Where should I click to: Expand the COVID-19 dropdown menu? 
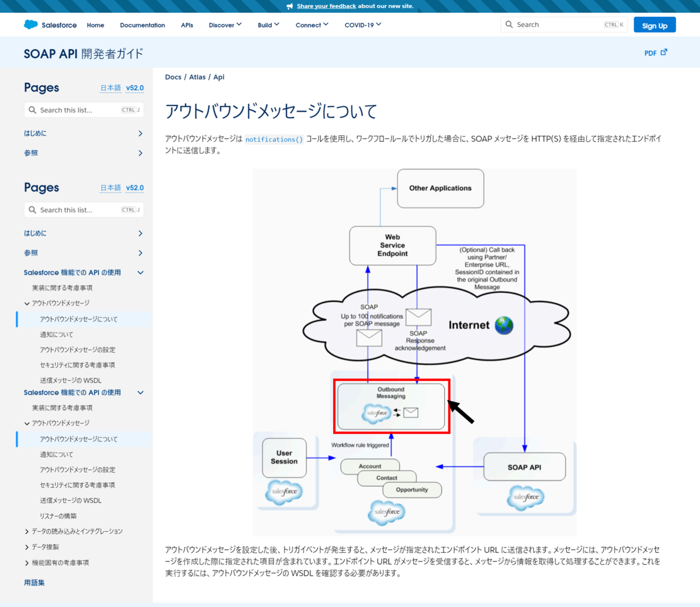pyautogui.click(x=363, y=25)
